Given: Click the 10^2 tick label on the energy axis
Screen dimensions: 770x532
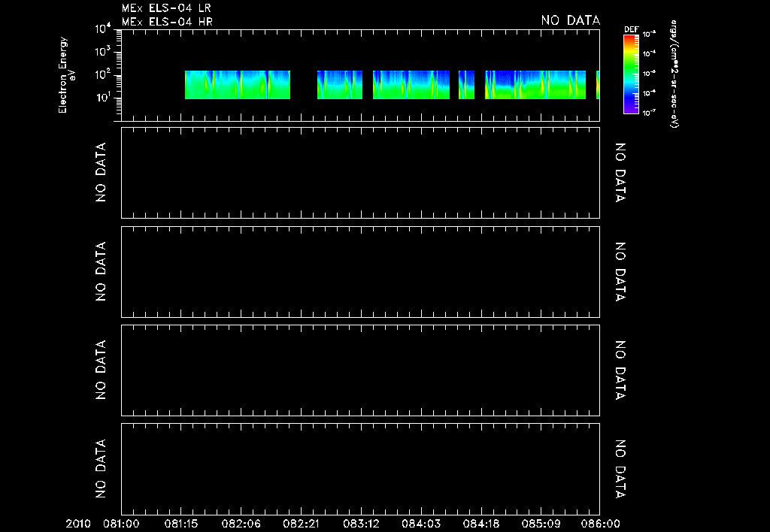Looking at the screenshot, I should (x=103, y=74).
